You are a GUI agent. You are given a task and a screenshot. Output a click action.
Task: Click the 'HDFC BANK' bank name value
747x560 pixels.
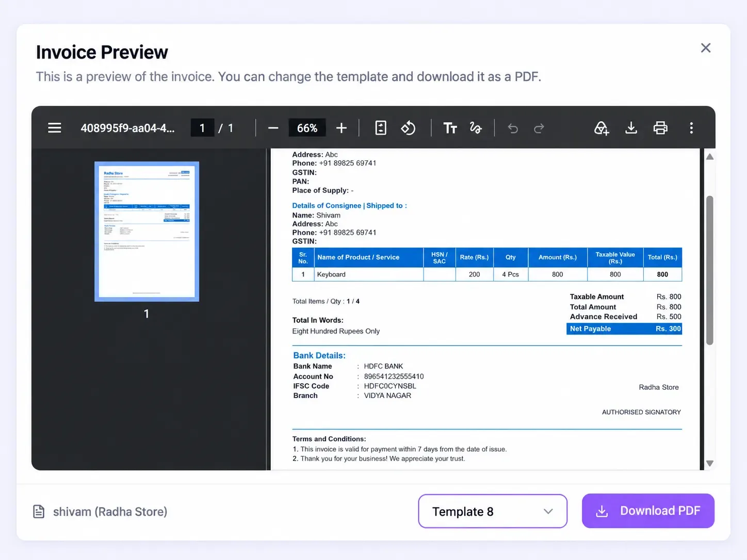pos(383,366)
